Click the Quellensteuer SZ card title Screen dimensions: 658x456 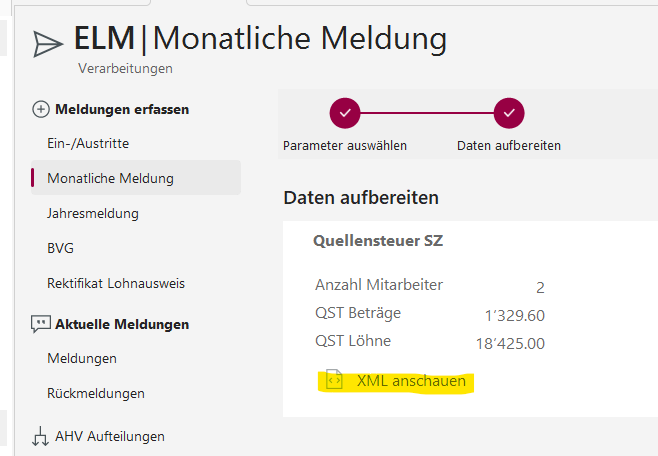[x=378, y=240]
